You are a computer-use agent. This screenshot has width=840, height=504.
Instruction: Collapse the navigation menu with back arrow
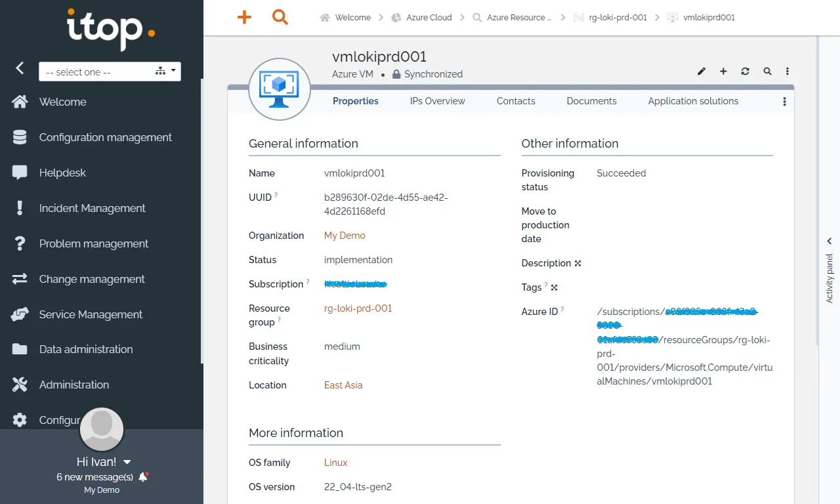[x=20, y=68]
